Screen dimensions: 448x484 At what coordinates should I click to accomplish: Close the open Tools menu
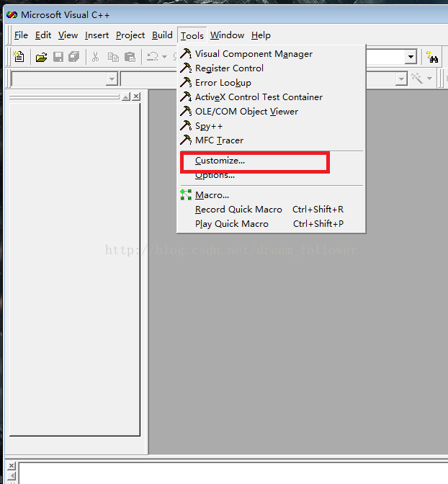coord(192,35)
